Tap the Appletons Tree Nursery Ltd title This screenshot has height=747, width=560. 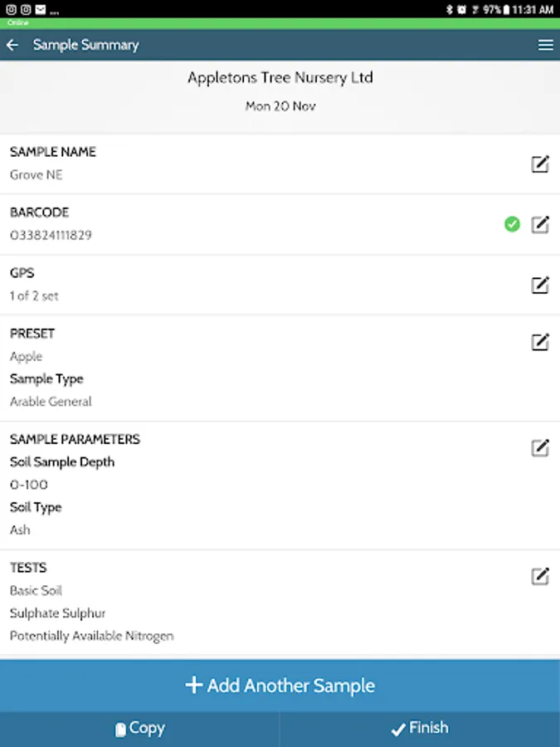[x=280, y=78]
